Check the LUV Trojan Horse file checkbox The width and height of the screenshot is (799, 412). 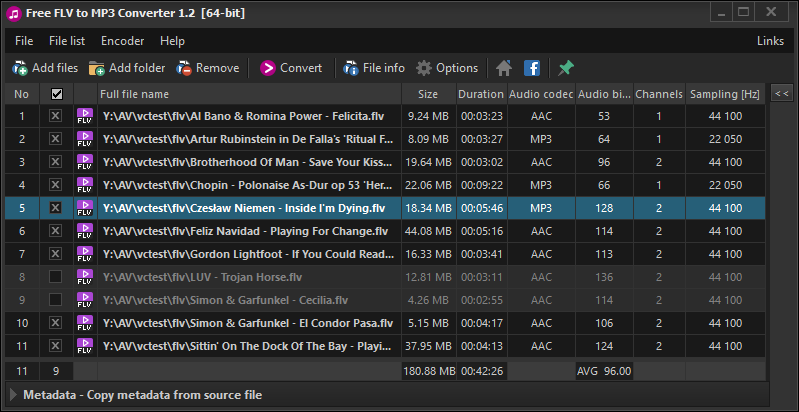56,277
